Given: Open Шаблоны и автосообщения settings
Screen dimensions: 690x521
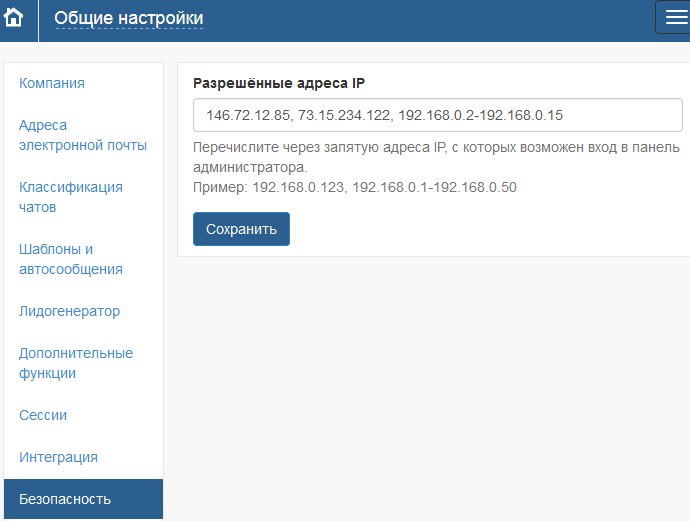Looking at the screenshot, I should click(x=70, y=259).
